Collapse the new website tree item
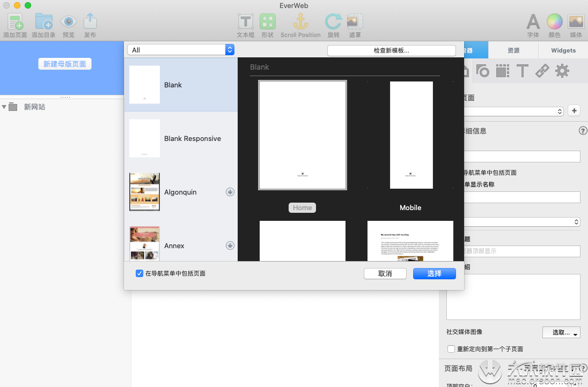This screenshot has width=588, height=387. (x=4, y=107)
